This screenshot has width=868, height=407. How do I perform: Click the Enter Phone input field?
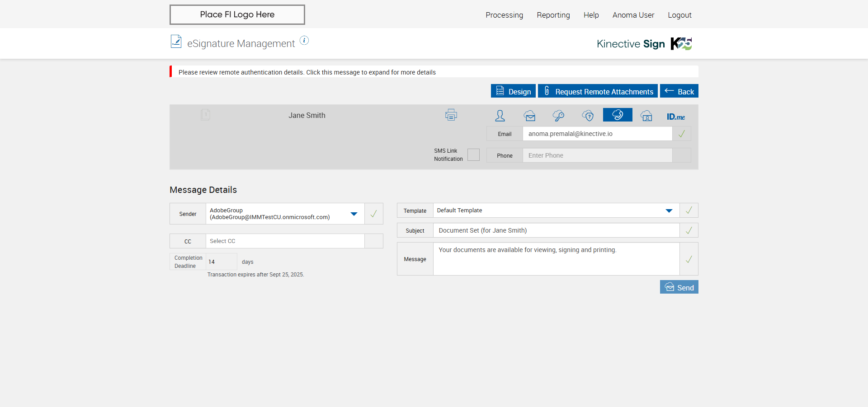[x=597, y=155]
